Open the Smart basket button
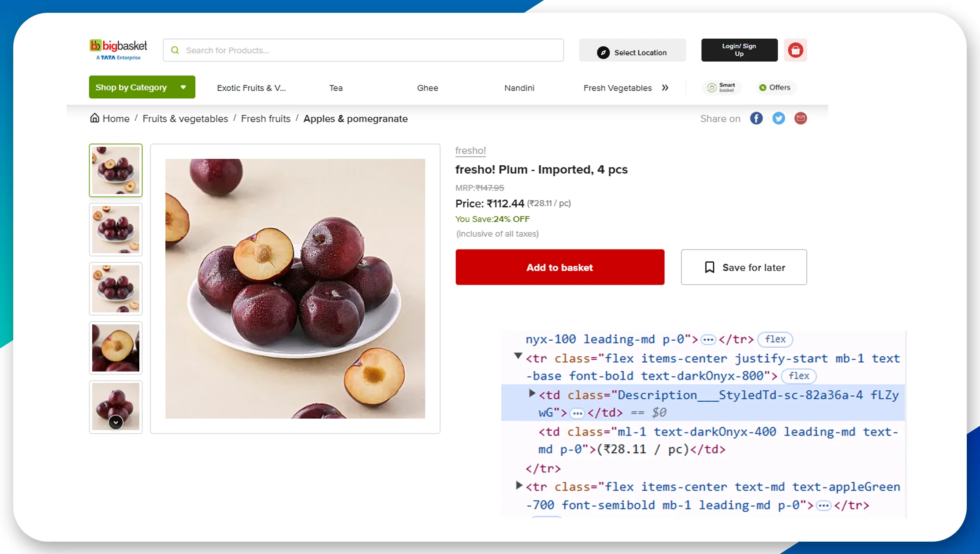Screen dimensions: 980x554 721,87
